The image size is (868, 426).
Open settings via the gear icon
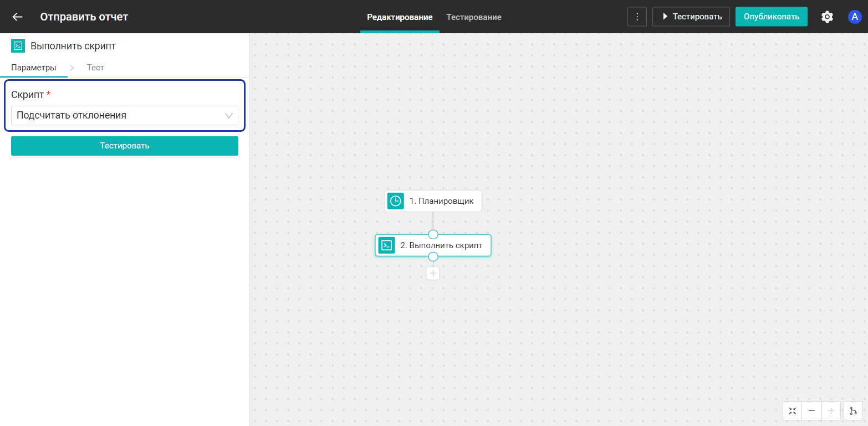827,17
